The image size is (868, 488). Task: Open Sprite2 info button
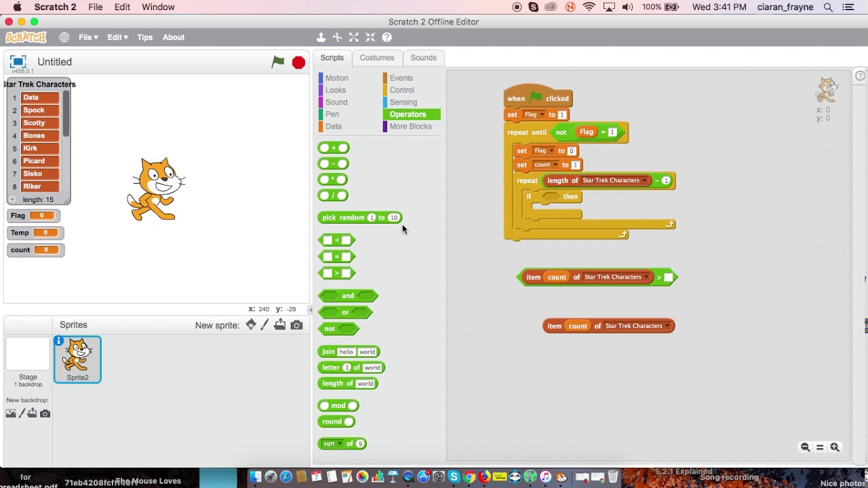click(x=59, y=341)
